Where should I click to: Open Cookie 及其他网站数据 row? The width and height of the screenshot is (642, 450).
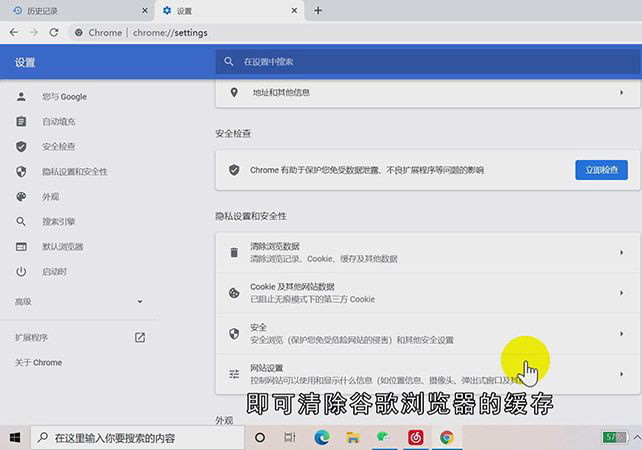[427, 293]
